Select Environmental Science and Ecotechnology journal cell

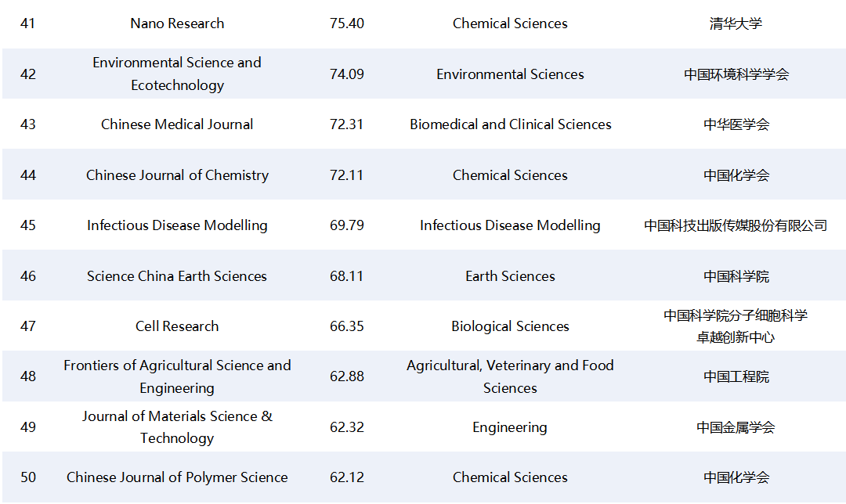click(x=177, y=74)
